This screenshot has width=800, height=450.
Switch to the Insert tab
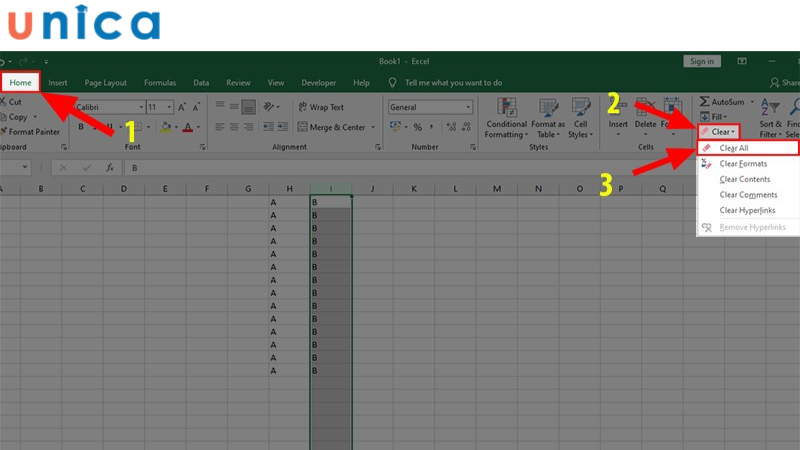coord(58,83)
